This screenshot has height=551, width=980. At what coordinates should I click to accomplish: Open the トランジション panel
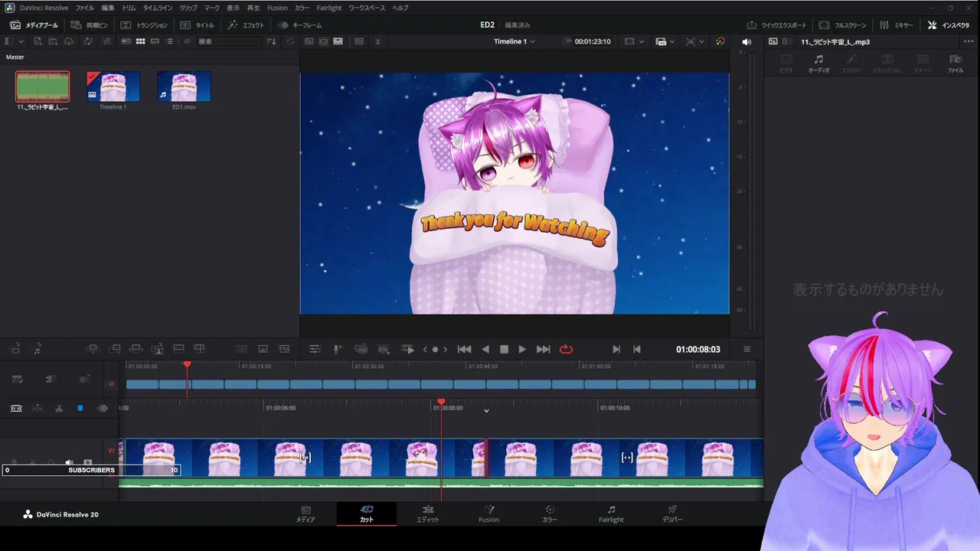pos(144,25)
